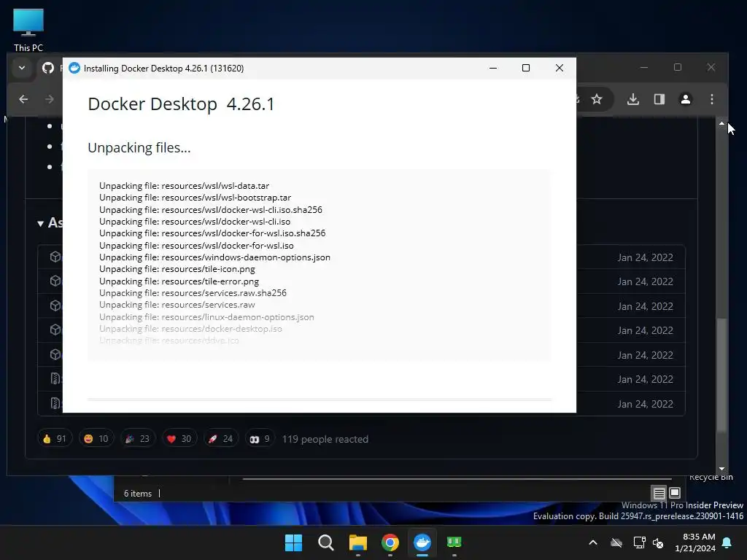Select Docker installer taskbar icon
The height and width of the screenshot is (560, 747).
tap(422, 542)
